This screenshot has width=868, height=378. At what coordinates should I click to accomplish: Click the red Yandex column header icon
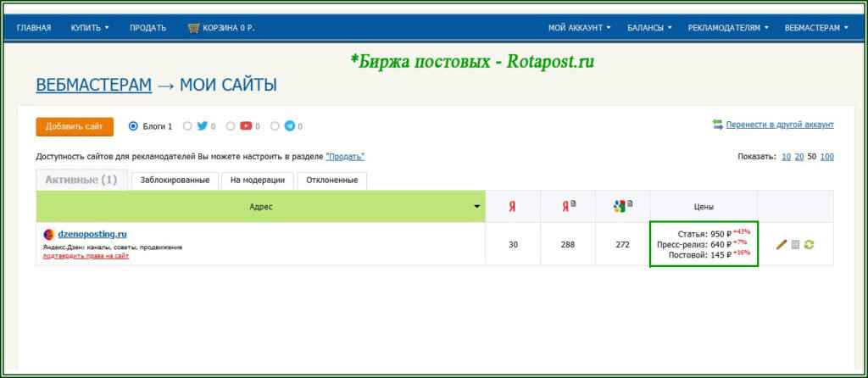point(513,207)
